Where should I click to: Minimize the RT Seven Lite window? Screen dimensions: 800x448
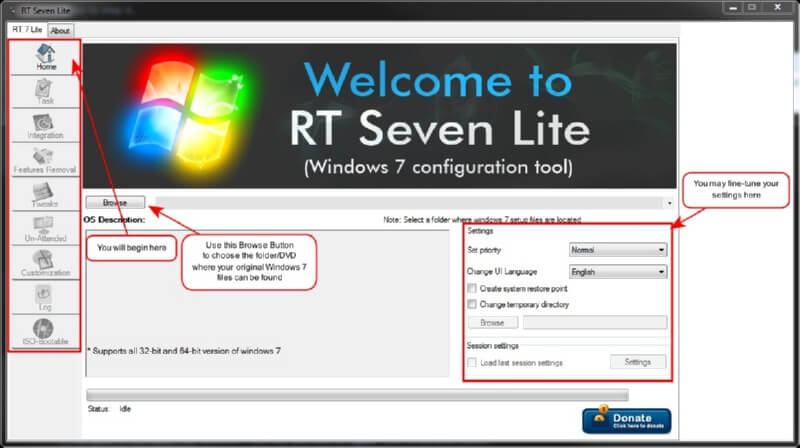[x=733, y=8]
